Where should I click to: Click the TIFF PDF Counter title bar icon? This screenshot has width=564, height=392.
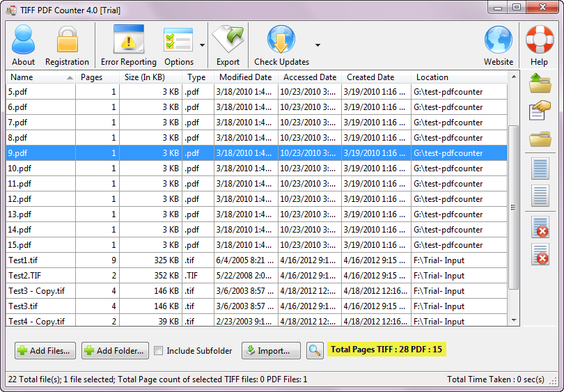[x=11, y=10]
